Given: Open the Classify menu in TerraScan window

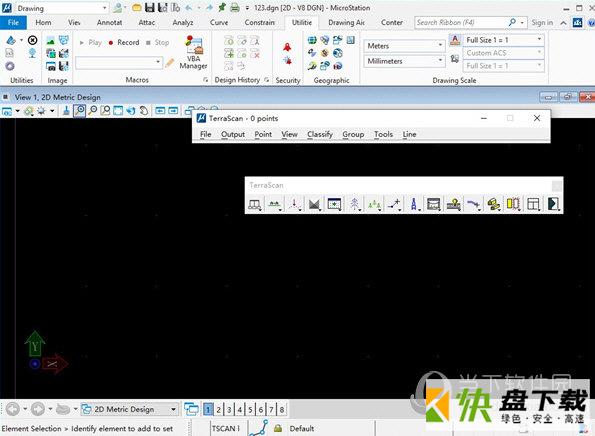Looking at the screenshot, I should coord(320,134).
